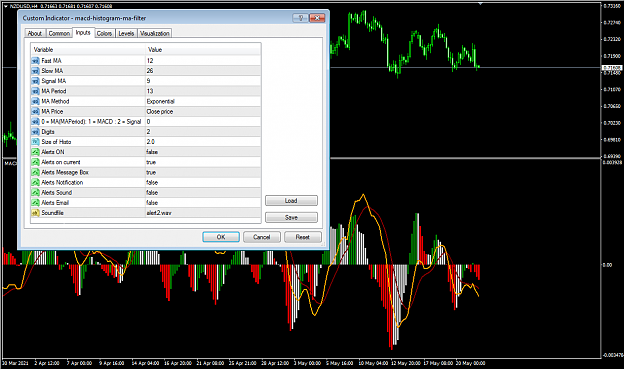The width and height of the screenshot is (625, 370).
Task: Click the Alerts Email boolean icon
Action: (x=35, y=203)
